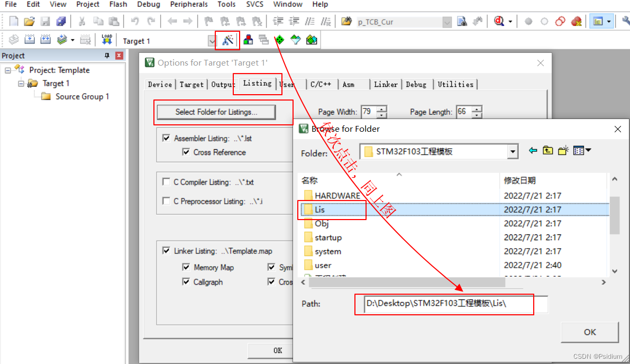Open Find in Files binoculars icon

(346, 21)
